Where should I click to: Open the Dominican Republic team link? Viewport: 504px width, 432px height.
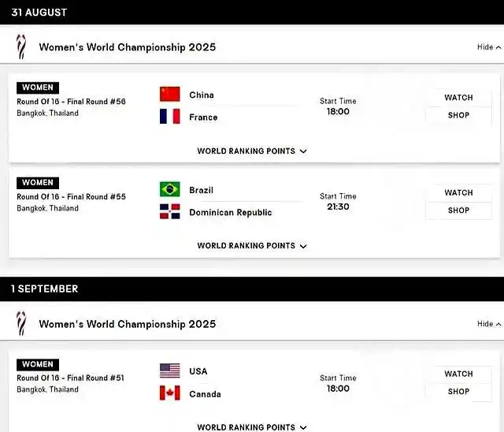click(x=231, y=212)
